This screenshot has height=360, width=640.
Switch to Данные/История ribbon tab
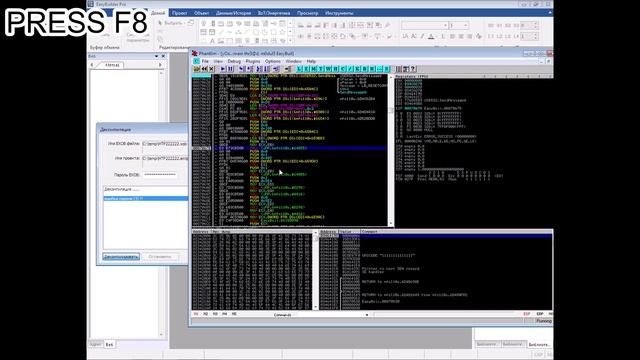(x=233, y=13)
